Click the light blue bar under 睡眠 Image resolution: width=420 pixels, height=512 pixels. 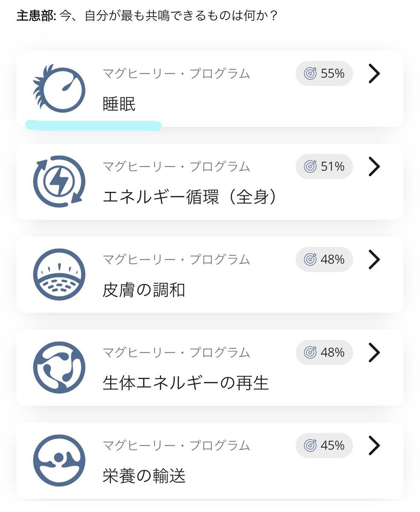click(x=93, y=125)
